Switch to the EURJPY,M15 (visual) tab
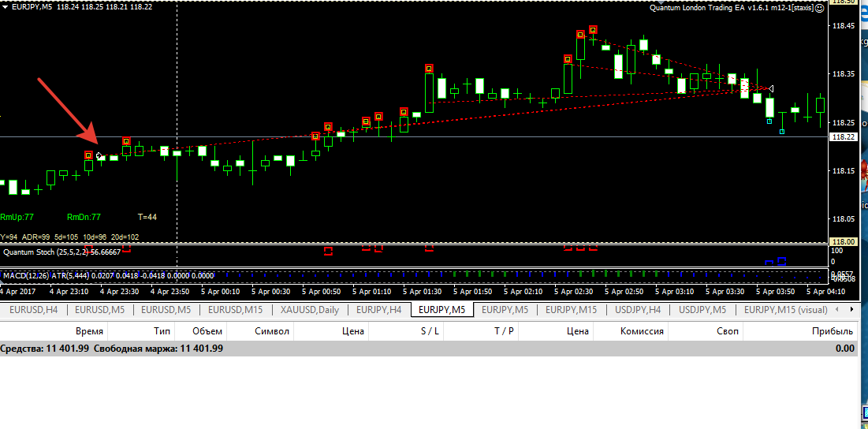Screen dimensions: 868x429 (785, 309)
